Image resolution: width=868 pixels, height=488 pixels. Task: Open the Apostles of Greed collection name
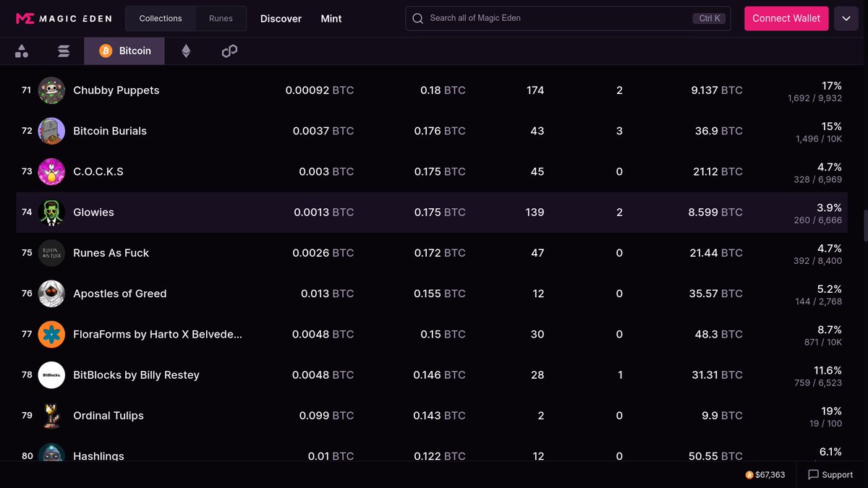coord(119,294)
